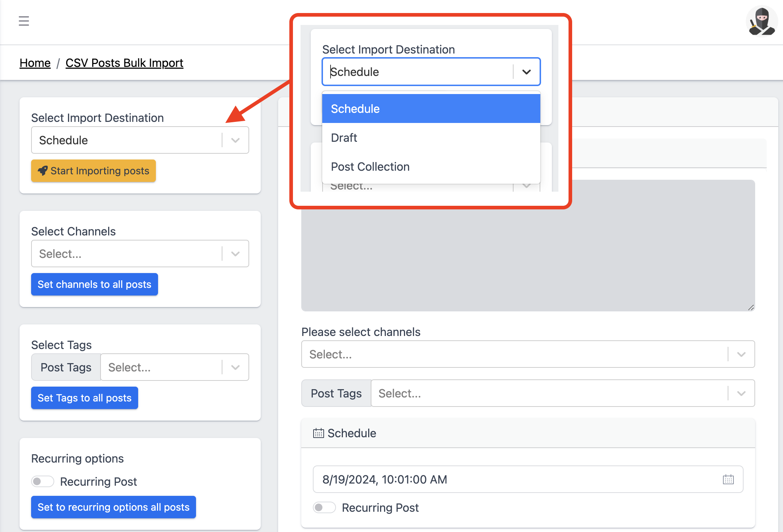This screenshot has width=783, height=532.
Task: Click chevron of zoomed Import Destination select
Action: coord(527,72)
